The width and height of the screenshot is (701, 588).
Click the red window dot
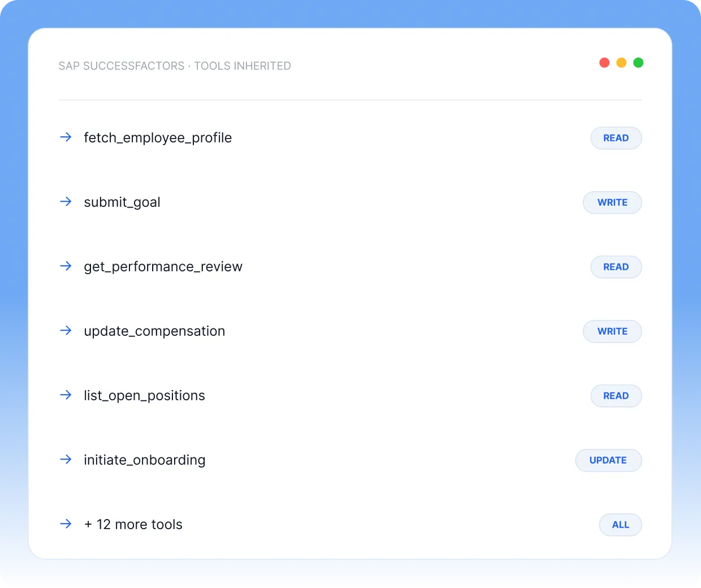coord(604,63)
